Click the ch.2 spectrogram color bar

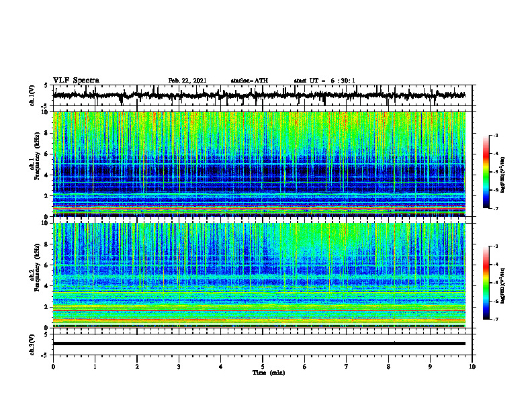pyautogui.click(x=486, y=283)
